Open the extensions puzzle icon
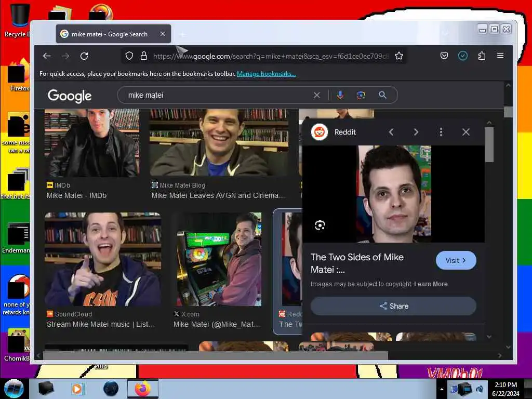The width and height of the screenshot is (532, 399). [482, 56]
